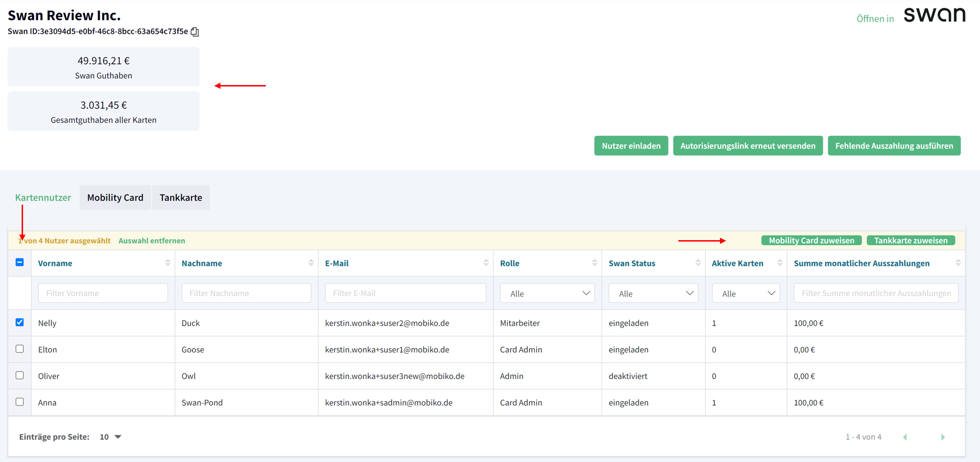The width and height of the screenshot is (980, 462).
Task: Sort by Swan Status column arrows
Action: tap(698, 263)
